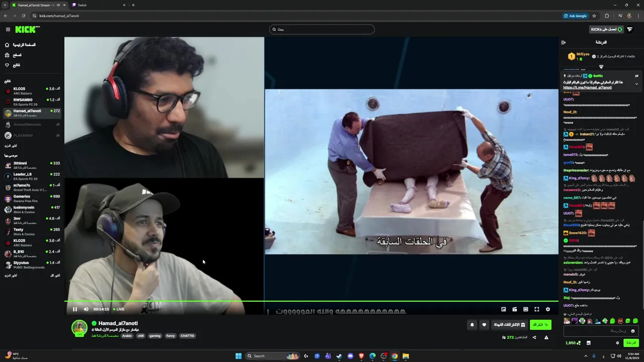Select the CHATTIG tag
Viewport: 644px width, 362px height.
pyautogui.click(x=187, y=336)
